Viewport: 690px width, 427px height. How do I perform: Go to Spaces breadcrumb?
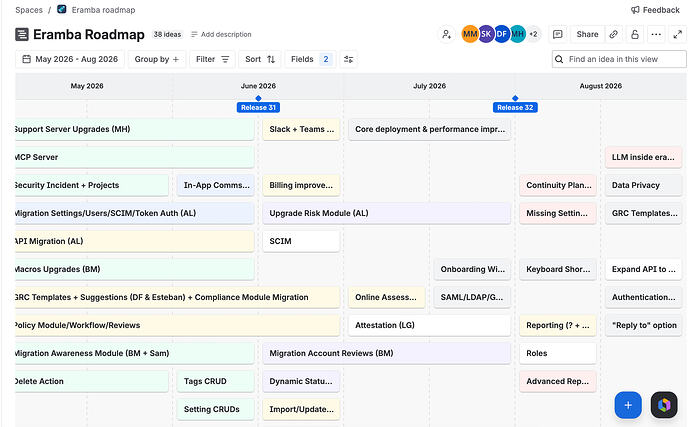coord(29,10)
